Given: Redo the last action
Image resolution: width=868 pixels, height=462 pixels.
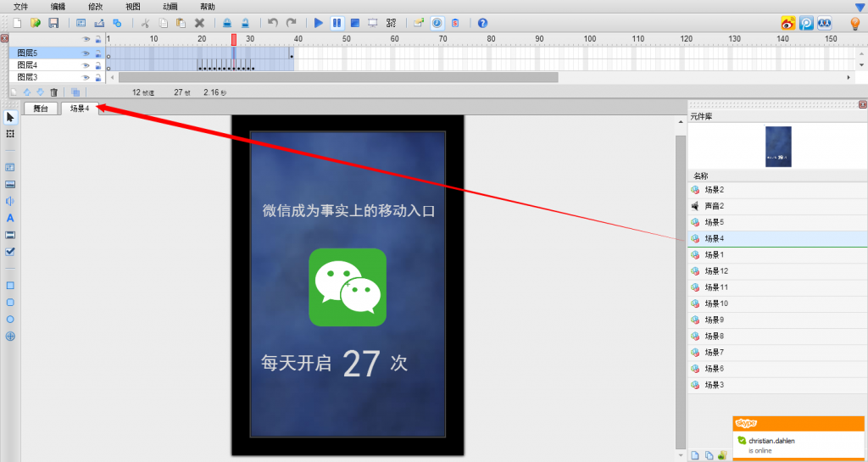Looking at the screenshot, I should (291, 23).
